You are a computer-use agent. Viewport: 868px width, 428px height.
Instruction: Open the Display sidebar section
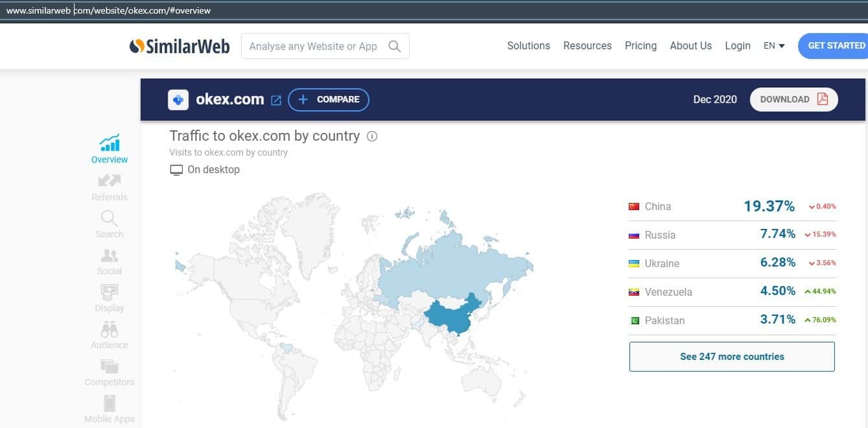pos(110,298)
